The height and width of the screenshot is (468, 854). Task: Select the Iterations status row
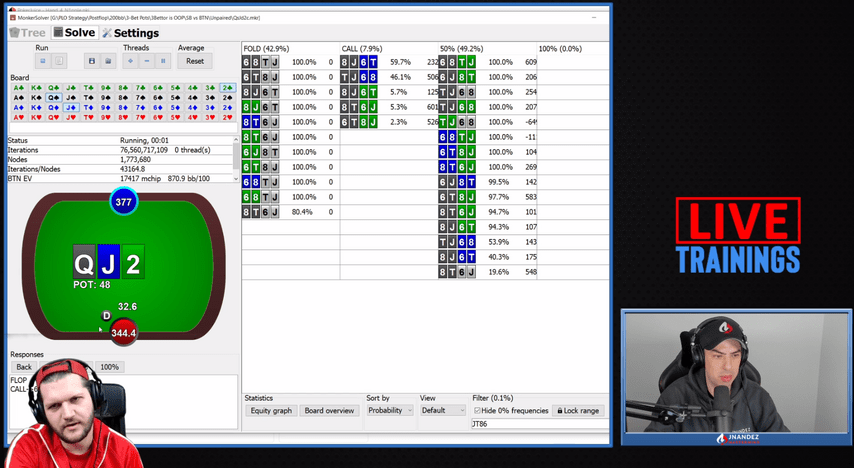[x=120, y=150]
